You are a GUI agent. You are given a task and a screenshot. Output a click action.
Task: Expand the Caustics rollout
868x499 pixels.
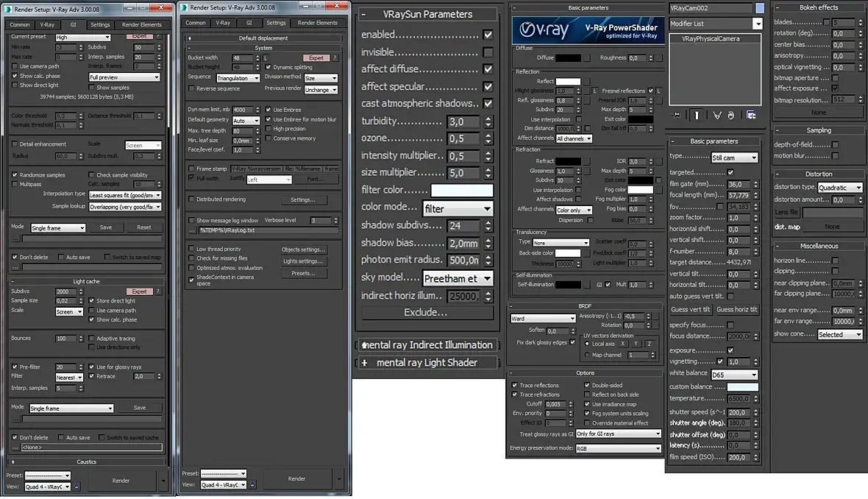(86, 462)
